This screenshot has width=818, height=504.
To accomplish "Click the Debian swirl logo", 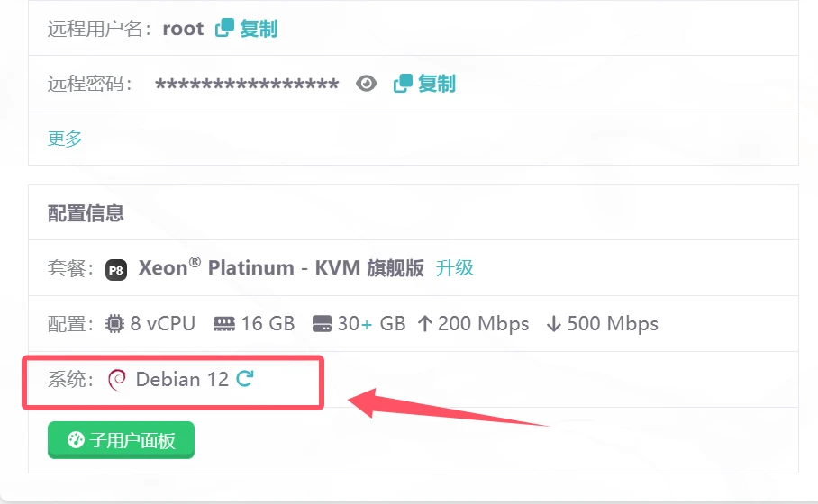I will click(117, 380).
